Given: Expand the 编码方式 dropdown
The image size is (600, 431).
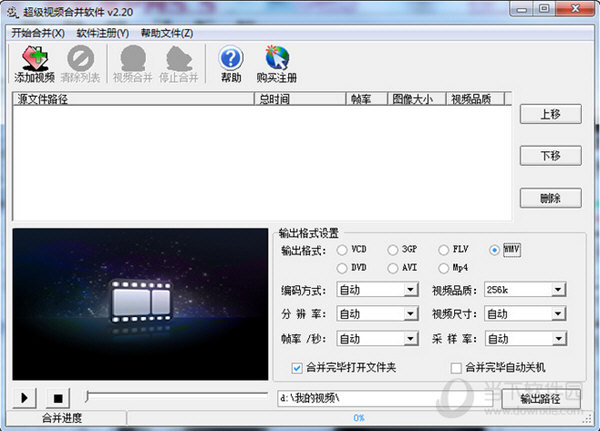Looking at the screenshot, I should [x=411, y=290].
